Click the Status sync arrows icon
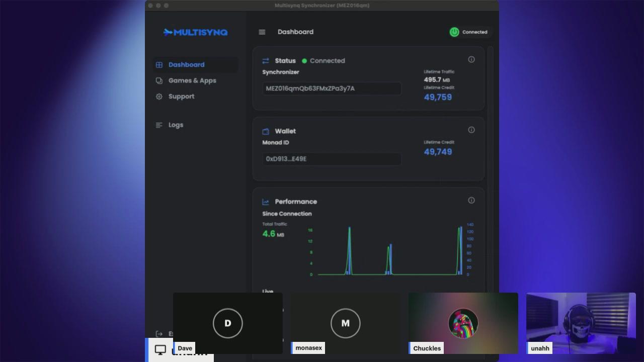 (x=266, y=61)
